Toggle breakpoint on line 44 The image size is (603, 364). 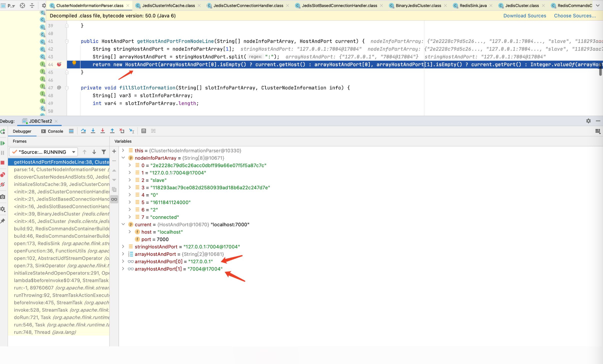(59, 64)
